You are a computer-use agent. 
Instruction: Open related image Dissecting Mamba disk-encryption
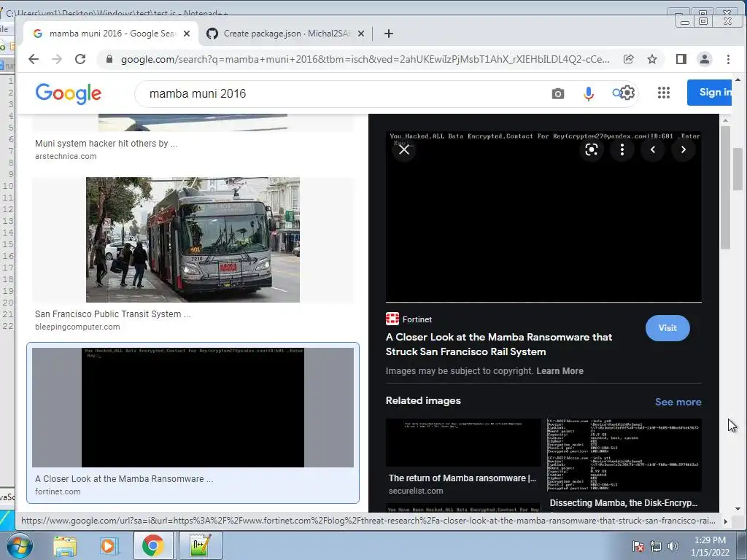(624, 455)
